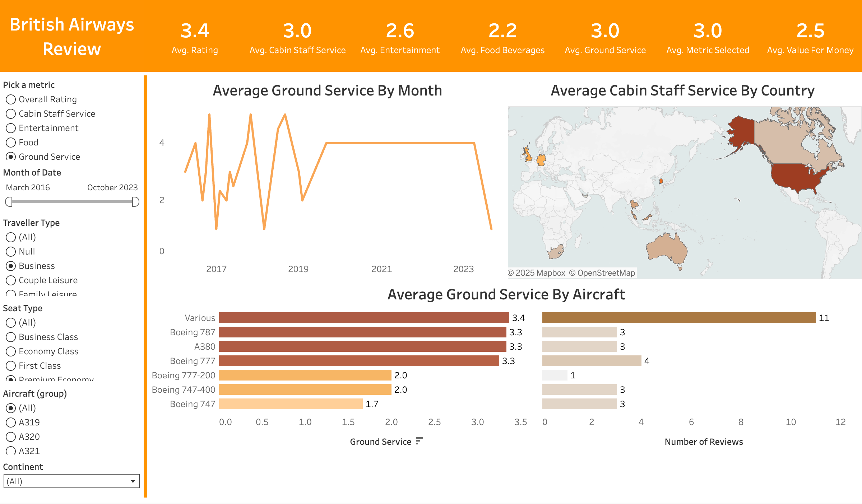Click the right handle of date slider
The height and width of the screenshot is (504, 862).
(x=135, y=202)
